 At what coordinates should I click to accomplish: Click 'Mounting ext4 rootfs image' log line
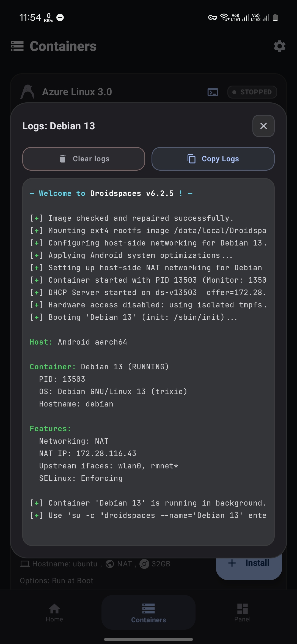coord(148,231)
